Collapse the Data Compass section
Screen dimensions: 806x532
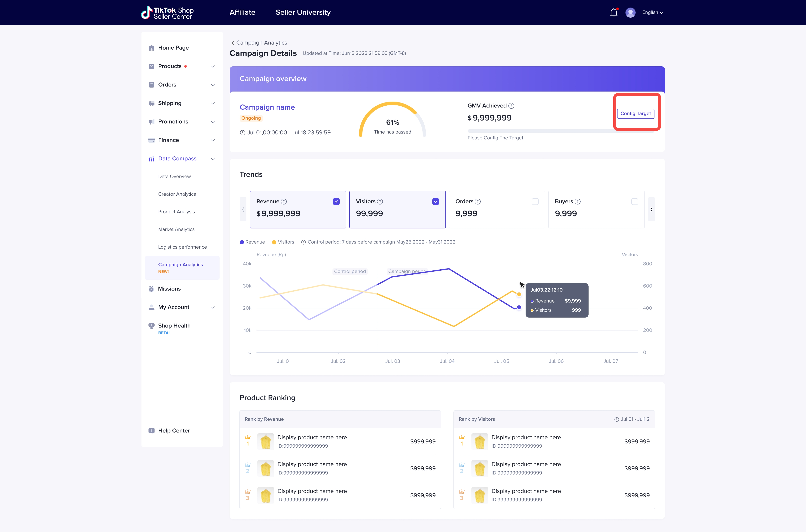tap(213, 159)
